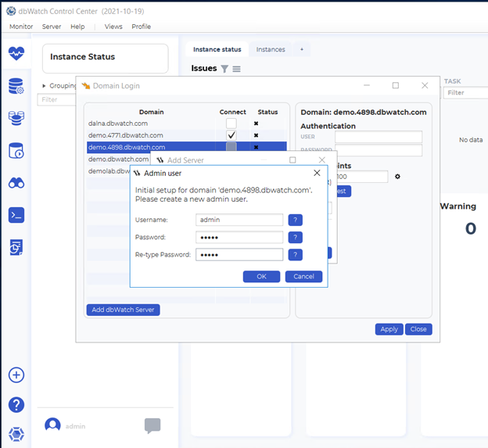
Task: Click OK in Admin user dialog
Action: tap(261, 276)
